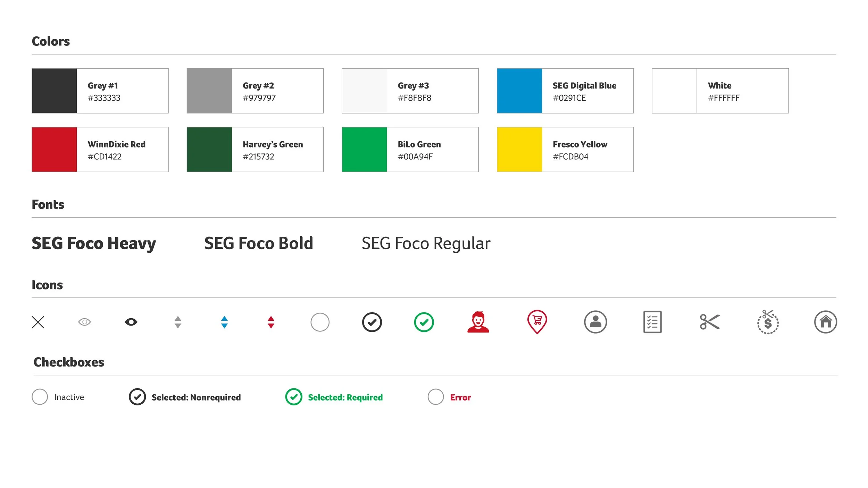Image resolution: width=868 pixels, height=488 pixels.
Task: Click the green checkmark circle in Icons row
Action: tap(424, 322)
